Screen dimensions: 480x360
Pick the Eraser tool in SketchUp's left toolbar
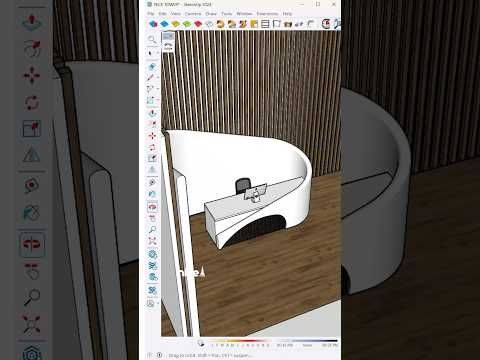click(152, 67)
